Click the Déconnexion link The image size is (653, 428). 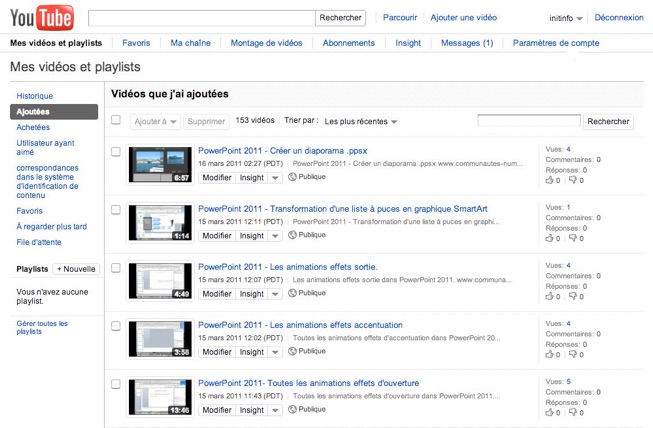point(619,17)
